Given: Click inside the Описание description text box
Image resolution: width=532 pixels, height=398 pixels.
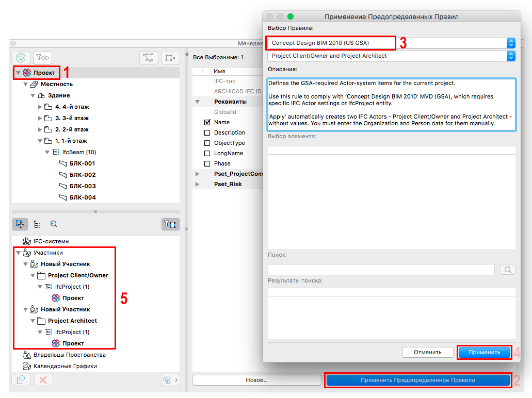Looking at the screenshot, I should pos(391,105).
